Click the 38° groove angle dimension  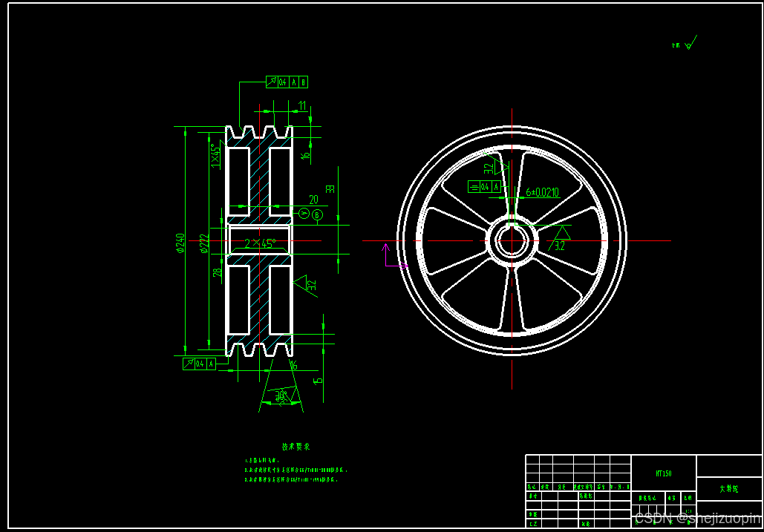pyautogui.click(x=281, y=396)
